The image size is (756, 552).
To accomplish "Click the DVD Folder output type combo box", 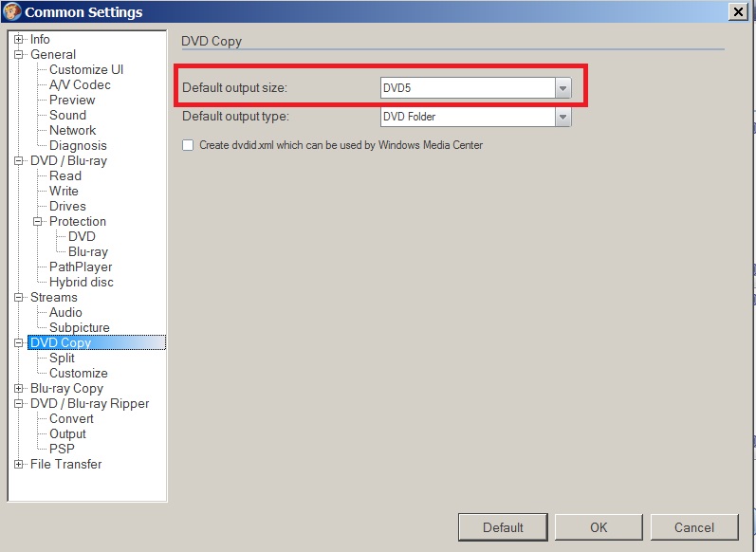I will 475,117.
